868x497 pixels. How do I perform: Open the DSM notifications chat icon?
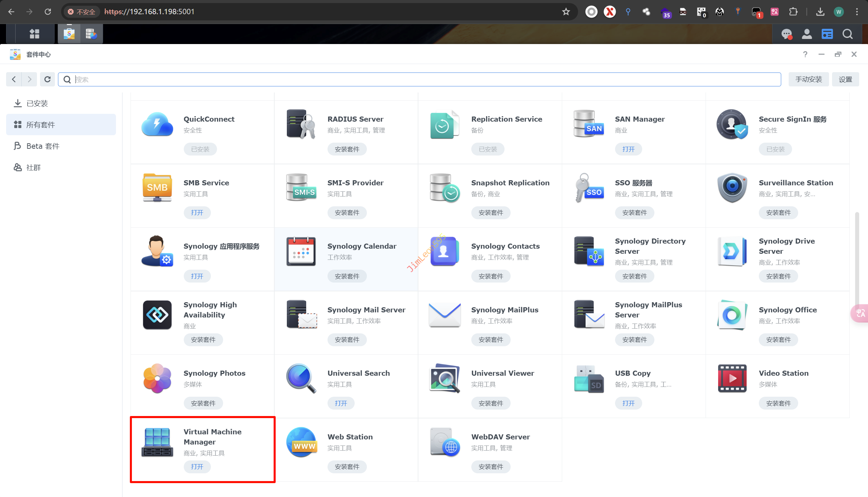coord(786,34)
